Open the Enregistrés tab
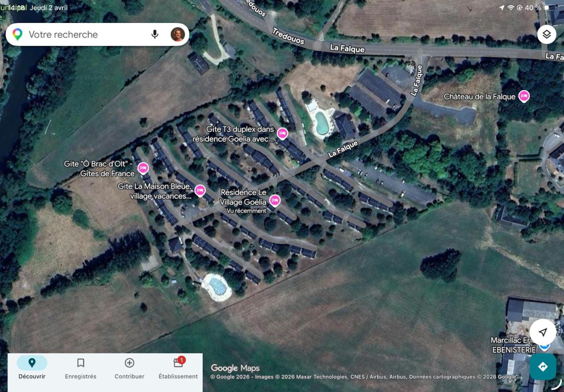 pyautogui.click(x=81, y=368)
